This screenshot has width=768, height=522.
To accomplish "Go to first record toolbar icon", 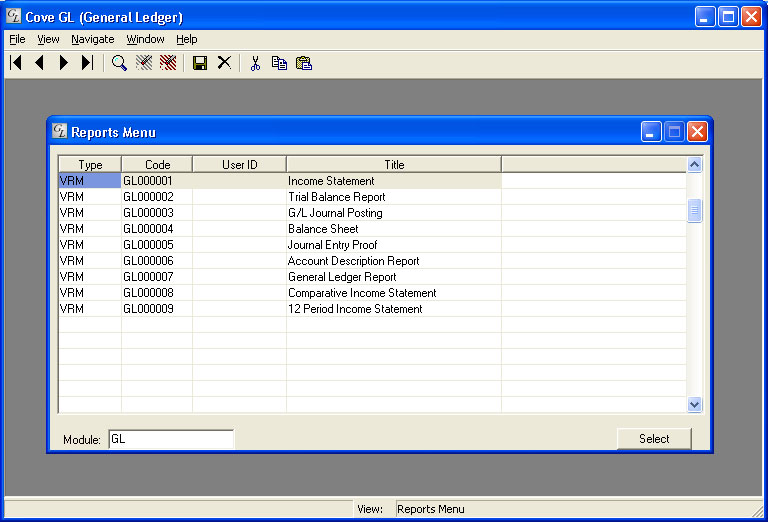I will coord(16,63).
